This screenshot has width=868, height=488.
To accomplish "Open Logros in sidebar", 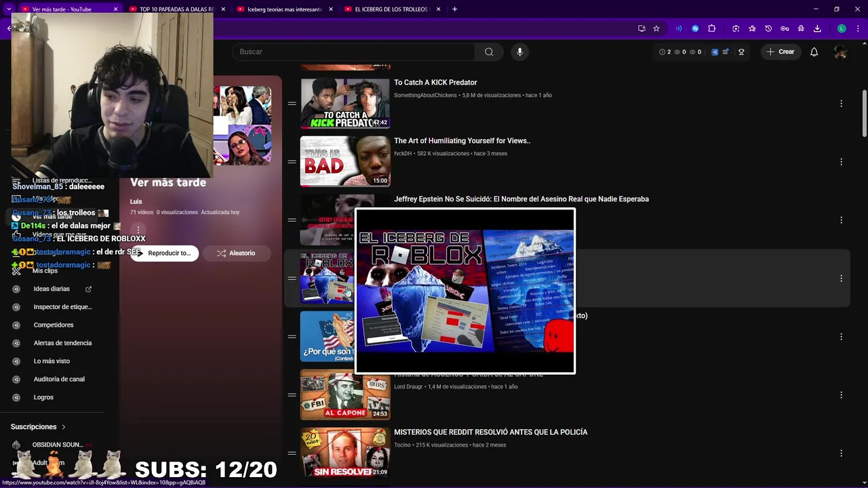I will coord(43,397).
